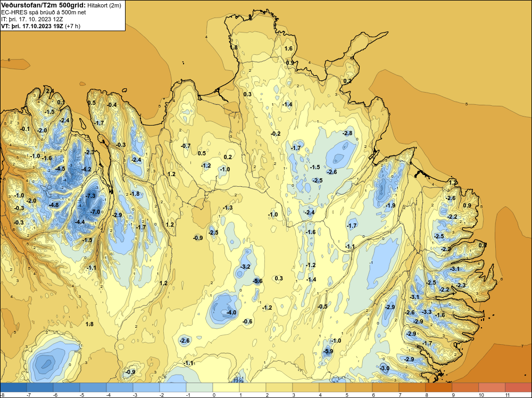Click the -0.1 temperature value
The width and height of the screenshot is (532, 398).
25,129
